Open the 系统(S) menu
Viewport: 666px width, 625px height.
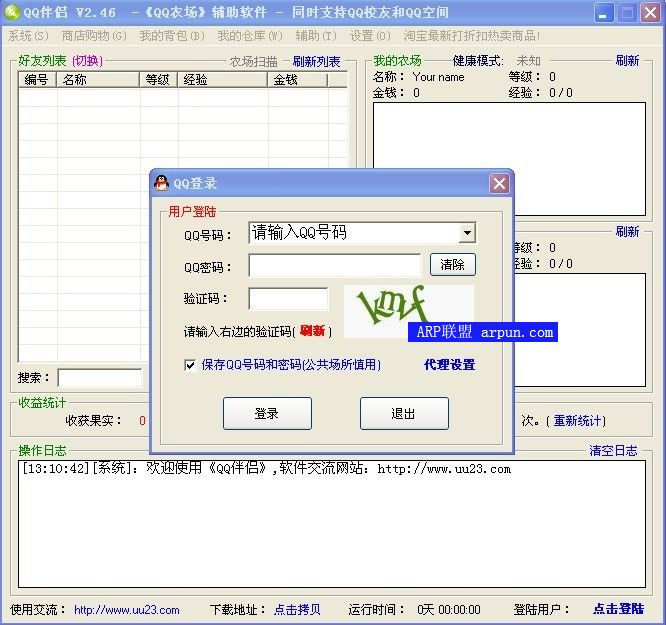coord(28,36)
